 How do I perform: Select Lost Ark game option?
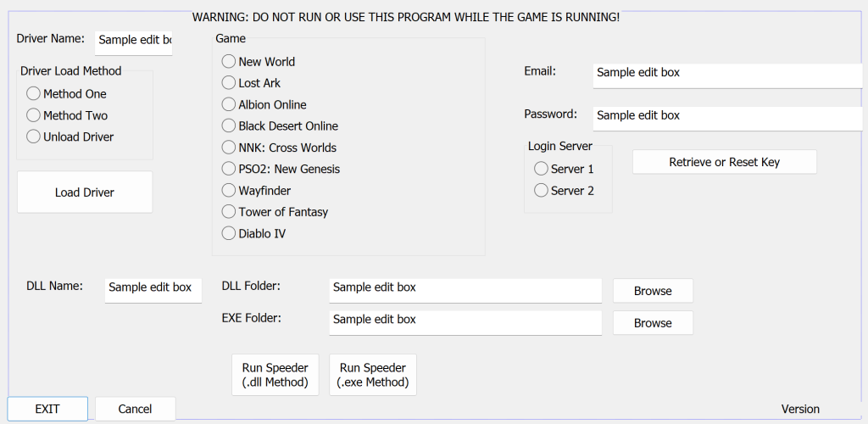(x=251, y=83)
